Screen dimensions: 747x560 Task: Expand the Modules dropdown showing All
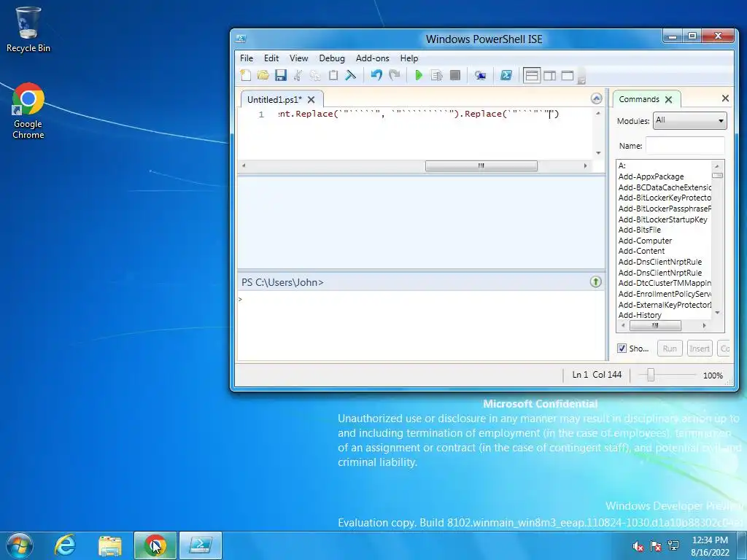pyautogui.click(x=689, y=120)
